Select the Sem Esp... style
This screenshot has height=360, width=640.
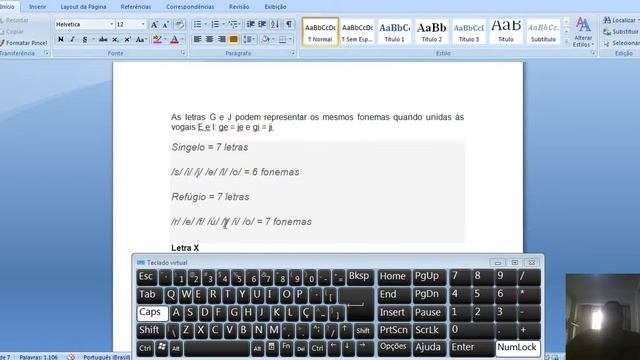(x=357, y=31)
